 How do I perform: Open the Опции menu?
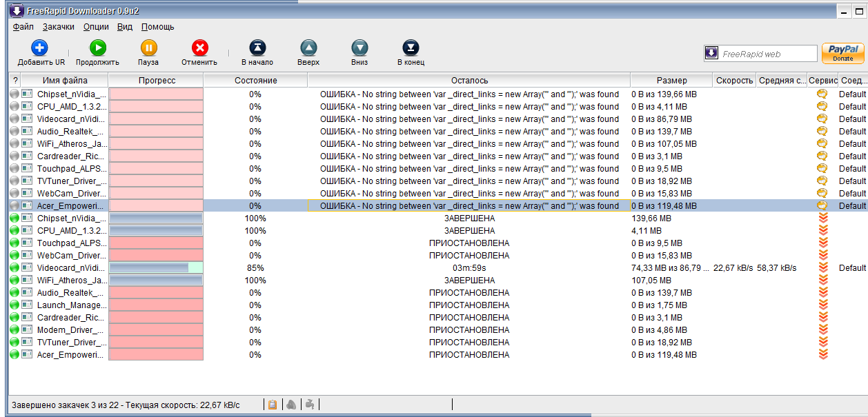click(96, 27)
